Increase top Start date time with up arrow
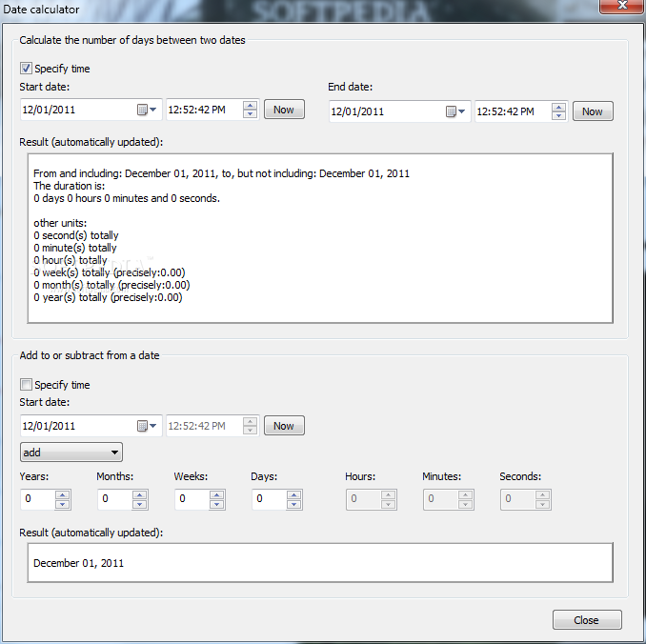This screenshot has height=644, width=646. [x=250, y=106]
